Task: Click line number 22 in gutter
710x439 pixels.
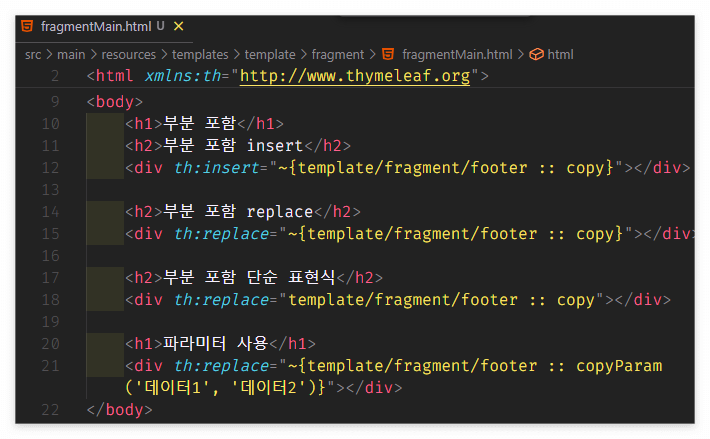Action: click(x=50, y=410)
